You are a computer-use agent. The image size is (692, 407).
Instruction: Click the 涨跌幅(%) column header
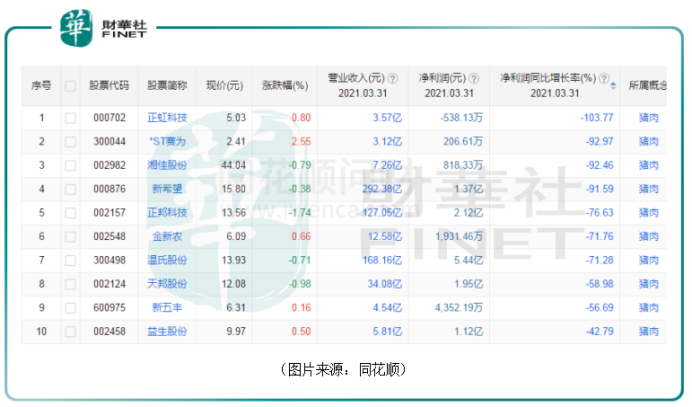coord(285,86)
